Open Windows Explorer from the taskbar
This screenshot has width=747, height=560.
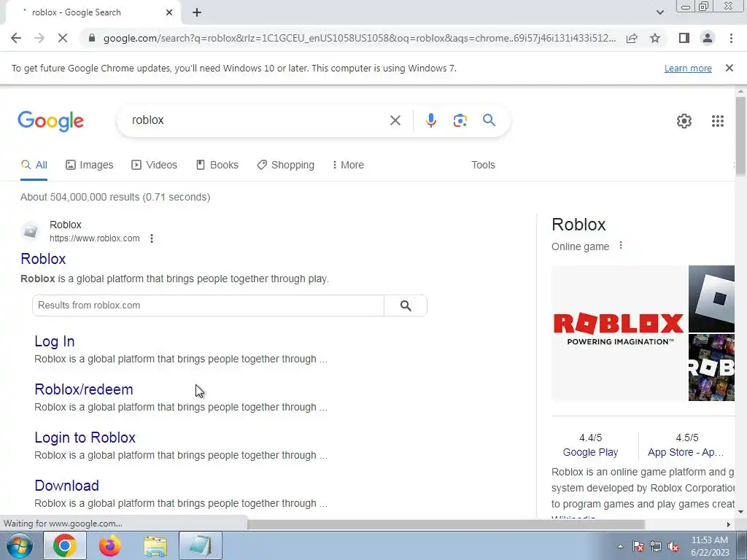[x=155, y=546]
